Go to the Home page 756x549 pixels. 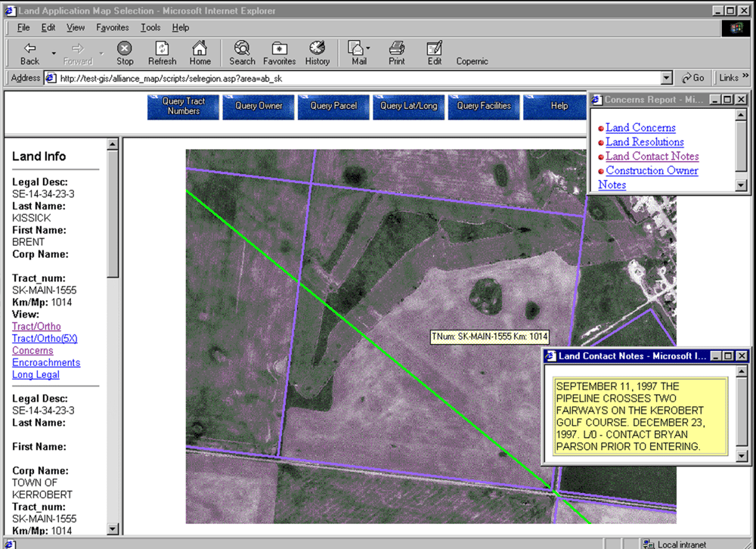click(200, 53)
